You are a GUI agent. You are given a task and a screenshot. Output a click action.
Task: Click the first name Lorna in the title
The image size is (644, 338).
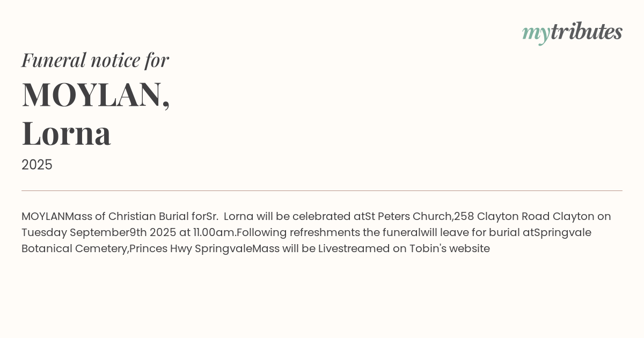tap(67, 133)
